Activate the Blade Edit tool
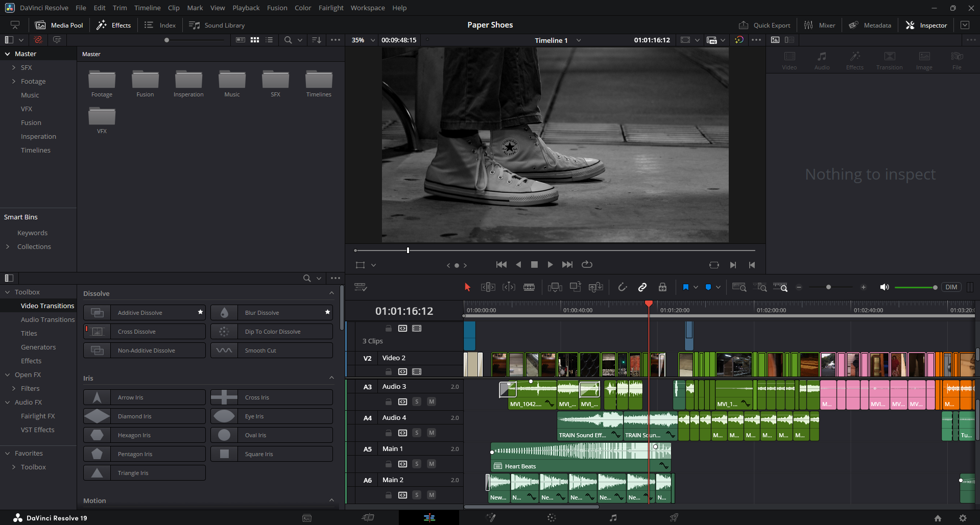The image size is (980, 525). (x=529, y=287)
